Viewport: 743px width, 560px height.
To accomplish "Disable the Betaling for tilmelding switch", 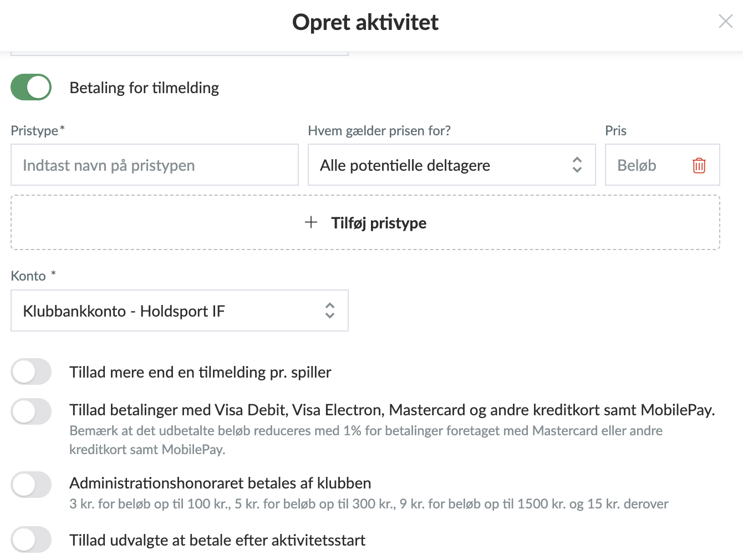I will click(x=31, y=87).
